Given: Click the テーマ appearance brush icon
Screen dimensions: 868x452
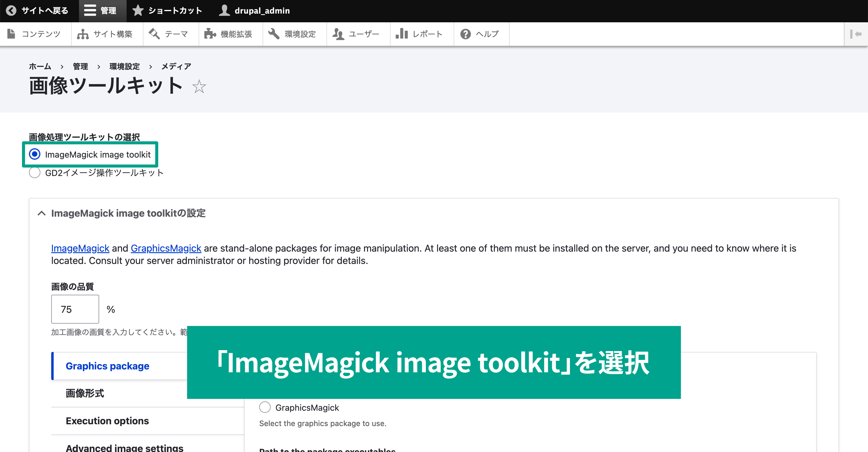Looking at the screenshot, I should click(x=154, y=34).
